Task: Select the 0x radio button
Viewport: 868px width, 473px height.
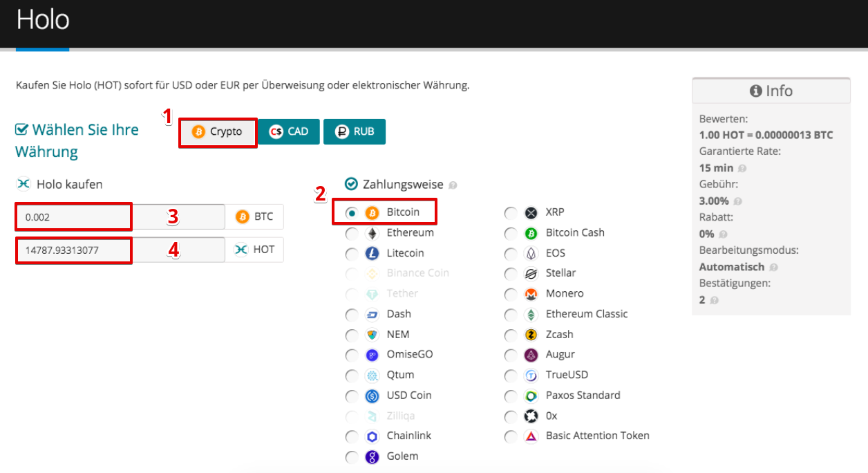Action: [511, 416]
